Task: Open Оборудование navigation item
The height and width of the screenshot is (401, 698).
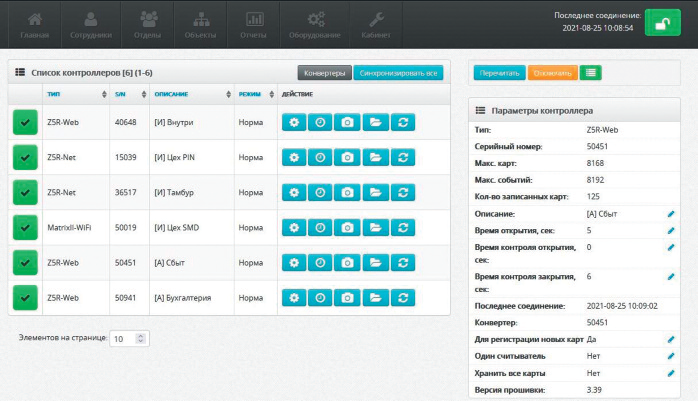Action: (315, 25)
